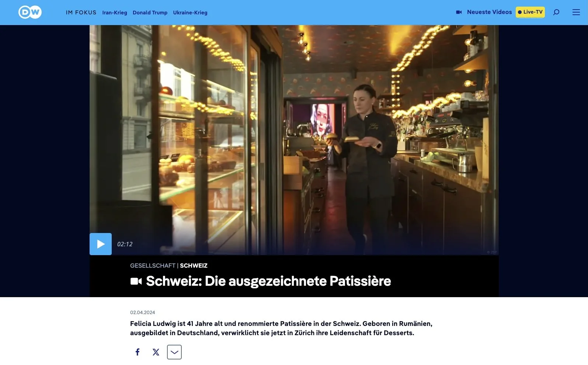
Task: Open the Donald Trump topic link
Action: 150,13
